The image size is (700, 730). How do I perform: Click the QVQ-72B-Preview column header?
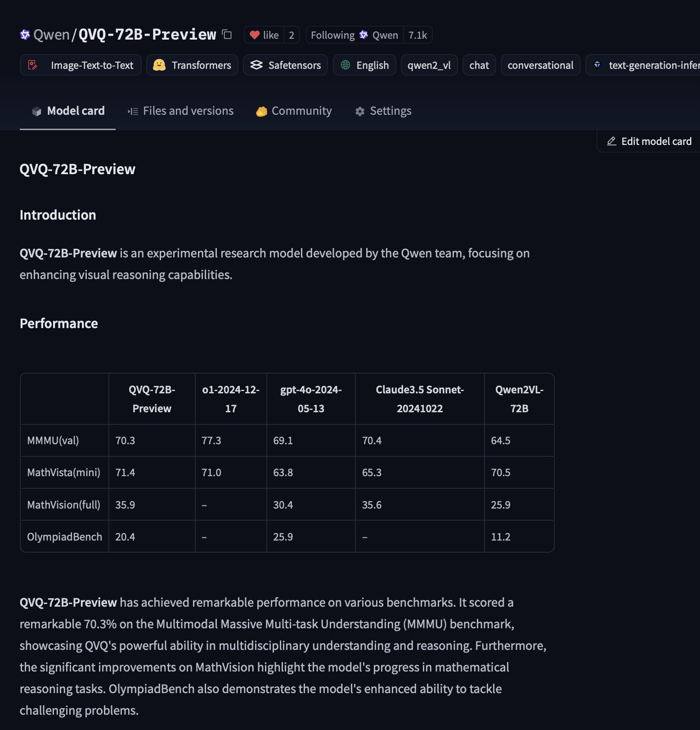click(152, 399)
